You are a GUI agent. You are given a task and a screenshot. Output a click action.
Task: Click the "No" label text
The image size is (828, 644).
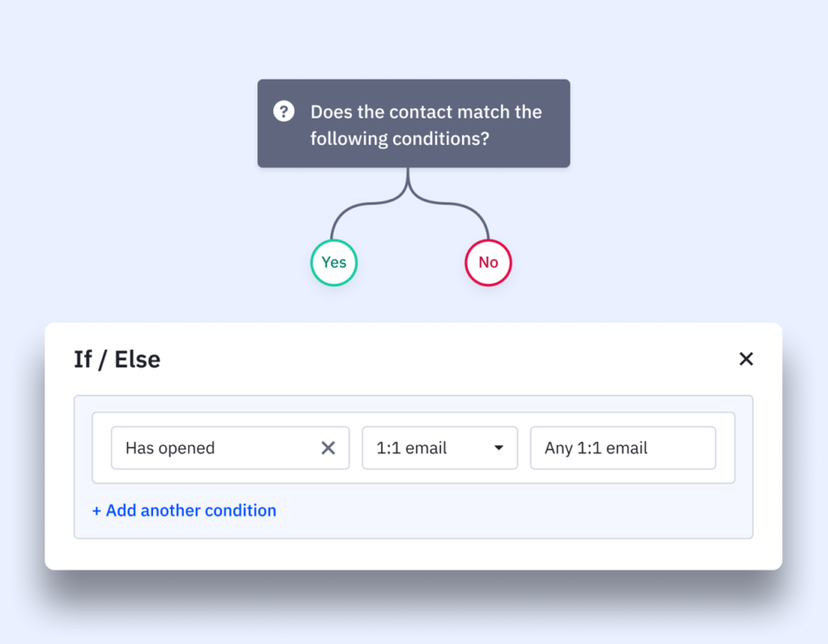[x=488, y=262]
